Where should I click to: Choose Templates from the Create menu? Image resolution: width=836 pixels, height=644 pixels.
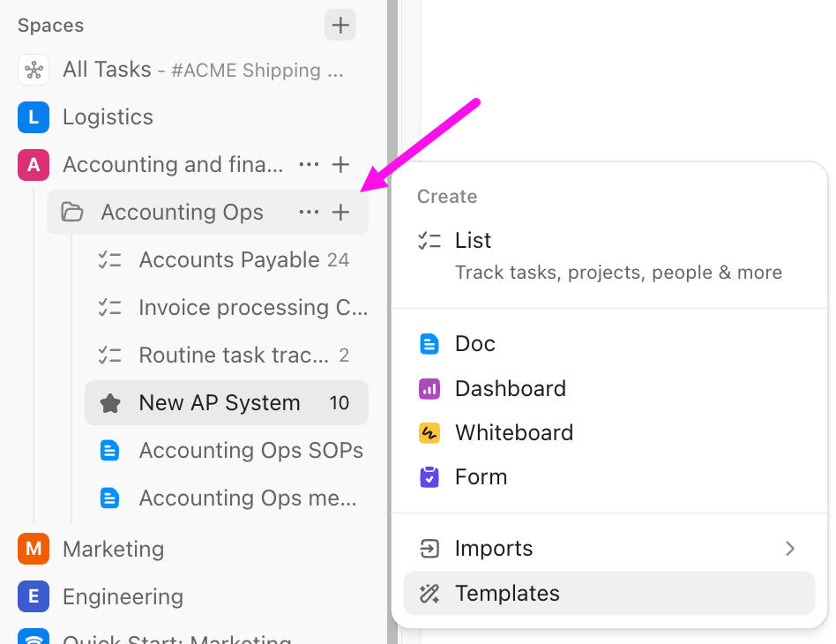[x=506, y=593]
